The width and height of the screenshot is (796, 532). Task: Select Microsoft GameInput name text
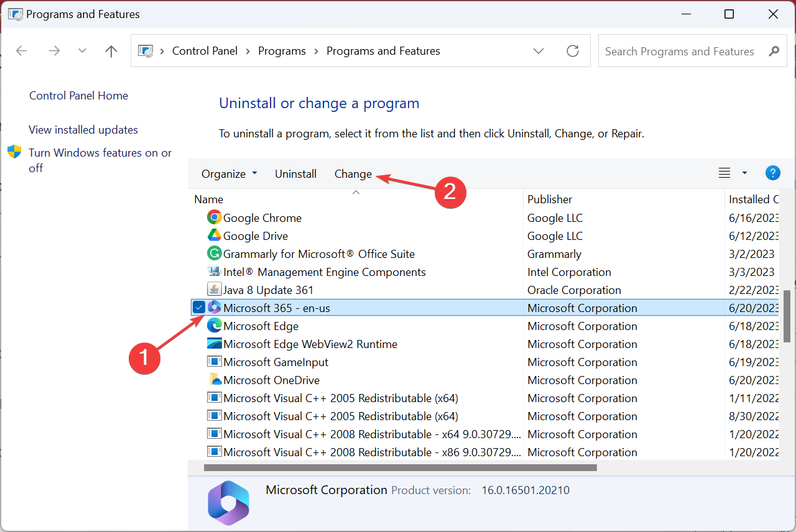275,362
